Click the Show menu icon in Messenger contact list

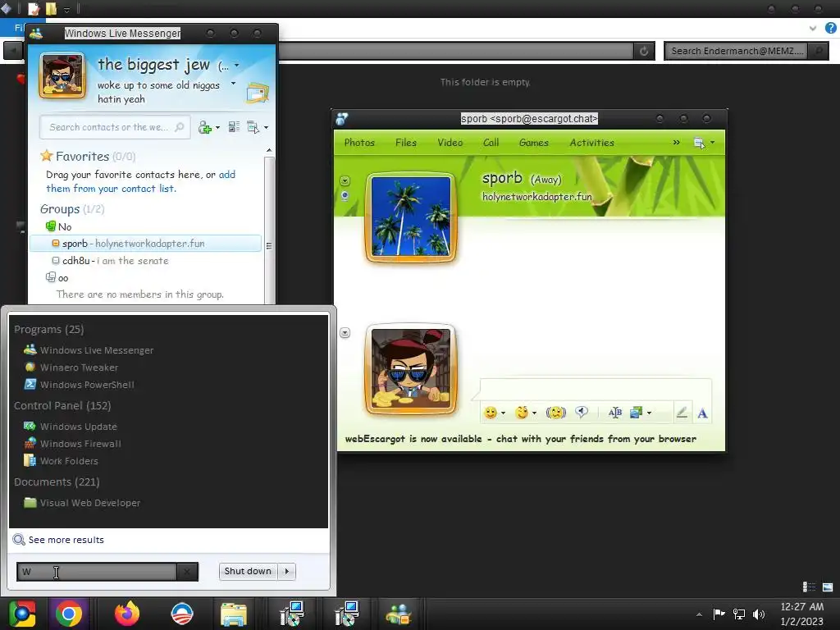[253, 127]
